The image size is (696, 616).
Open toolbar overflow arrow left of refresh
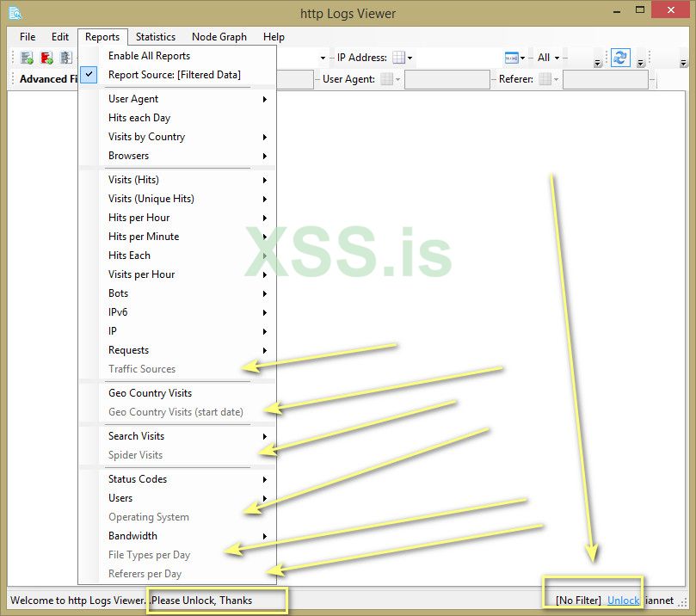[x=597, y=63]
